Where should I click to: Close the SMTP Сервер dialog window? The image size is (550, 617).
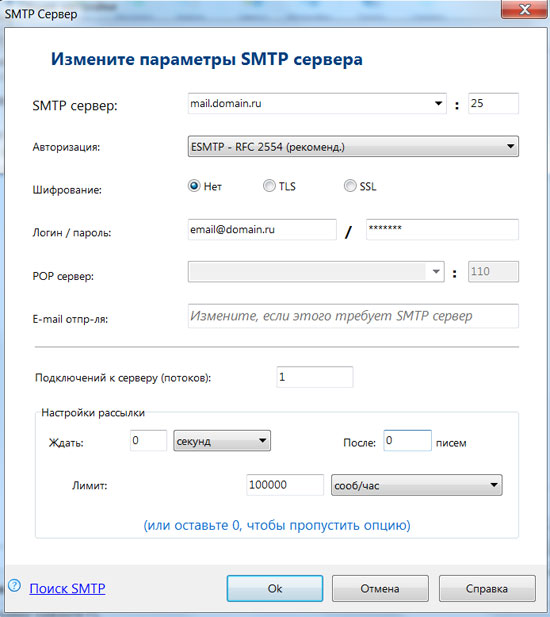(x=524, y=9)
